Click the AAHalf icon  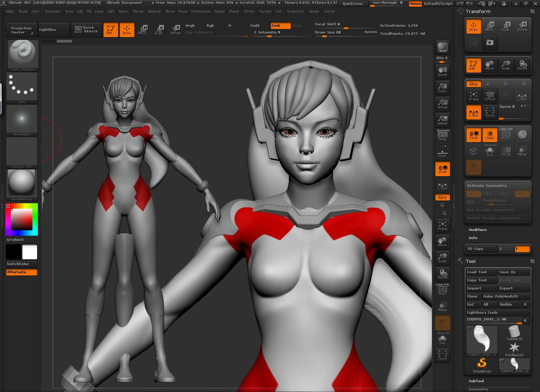(442, 120)
